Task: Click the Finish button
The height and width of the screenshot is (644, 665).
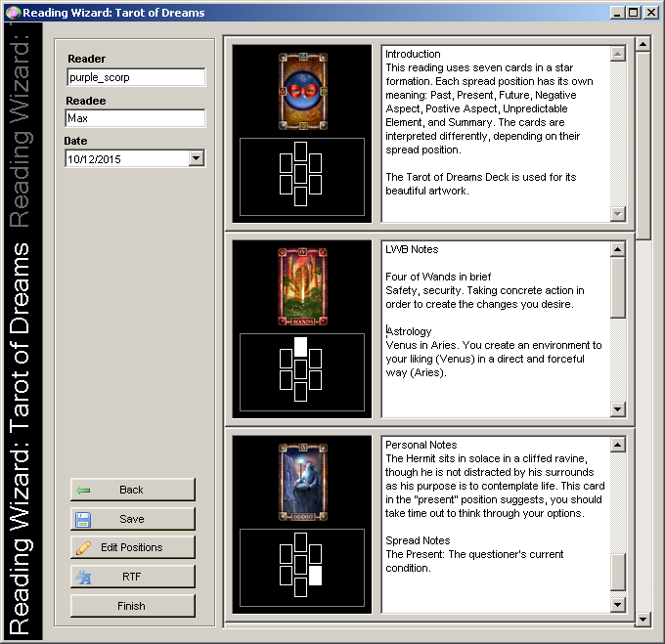Action: click(133, 606)
